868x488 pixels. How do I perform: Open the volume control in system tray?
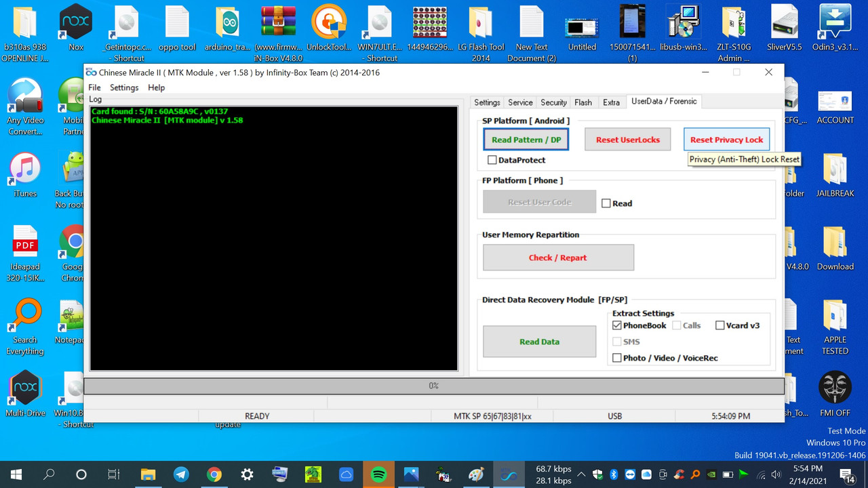pos(776,474)
